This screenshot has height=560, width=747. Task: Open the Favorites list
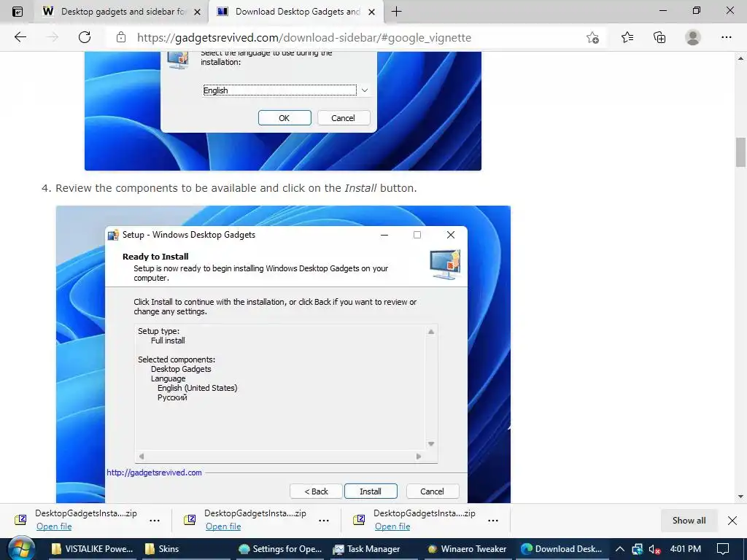pyautogui.click(x=627, y=37)
